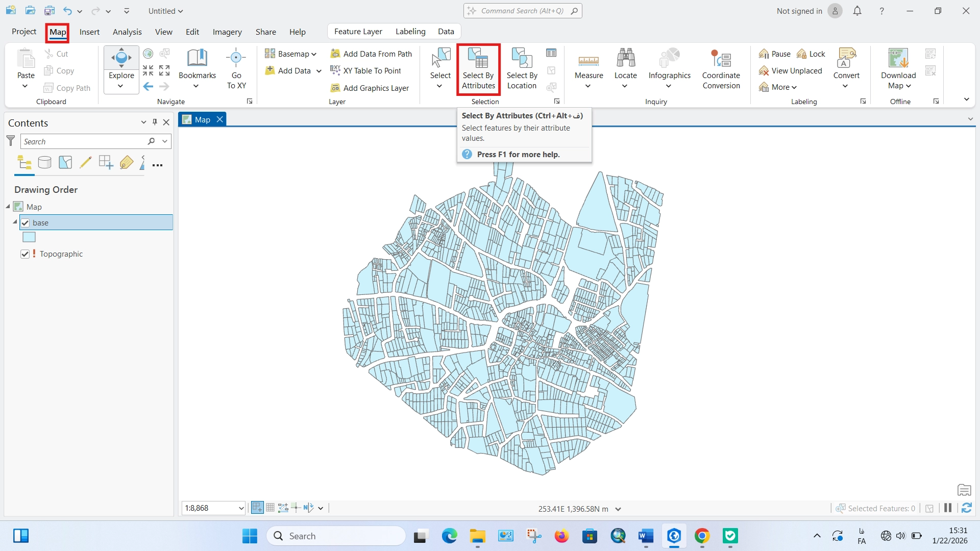Image resolution: width=980 pixels, height=551 pixels.
Task: Switch to List By Editing view
Action: [85, 162]
